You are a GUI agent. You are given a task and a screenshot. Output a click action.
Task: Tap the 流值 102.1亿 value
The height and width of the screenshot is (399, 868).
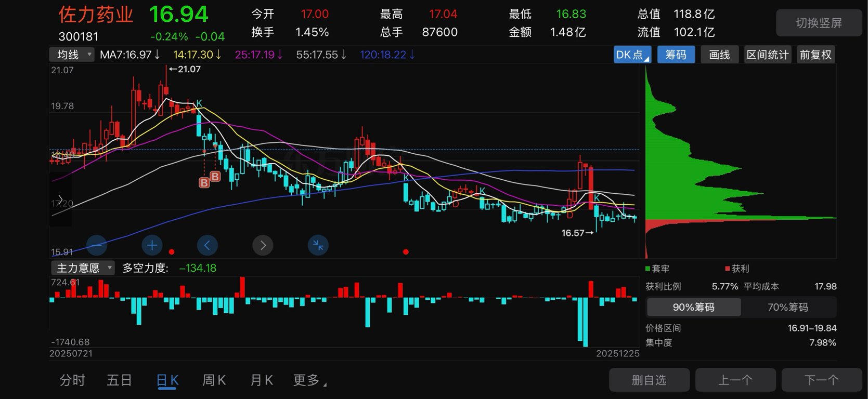point(694,32)
